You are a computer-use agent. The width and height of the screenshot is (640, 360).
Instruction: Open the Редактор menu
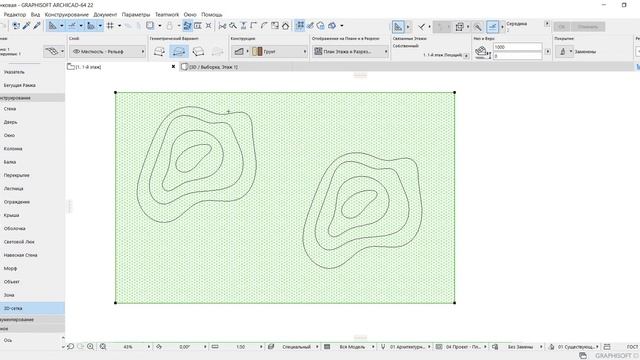coord(15,15)
